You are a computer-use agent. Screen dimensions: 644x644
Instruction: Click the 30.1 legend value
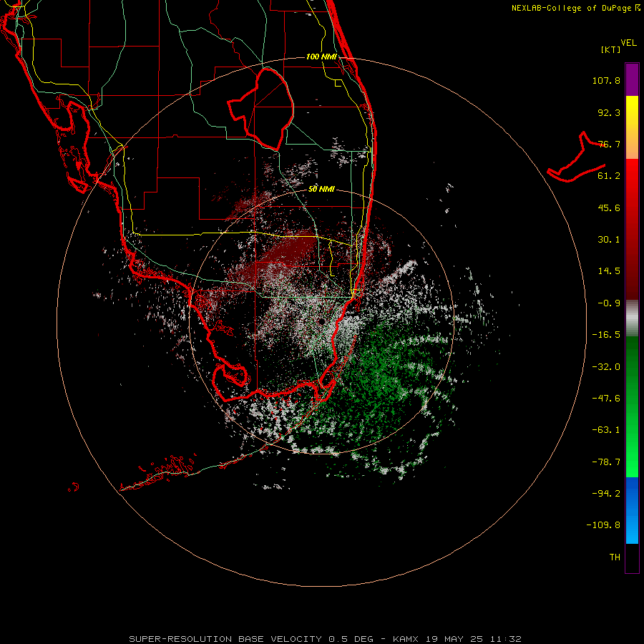609,240
